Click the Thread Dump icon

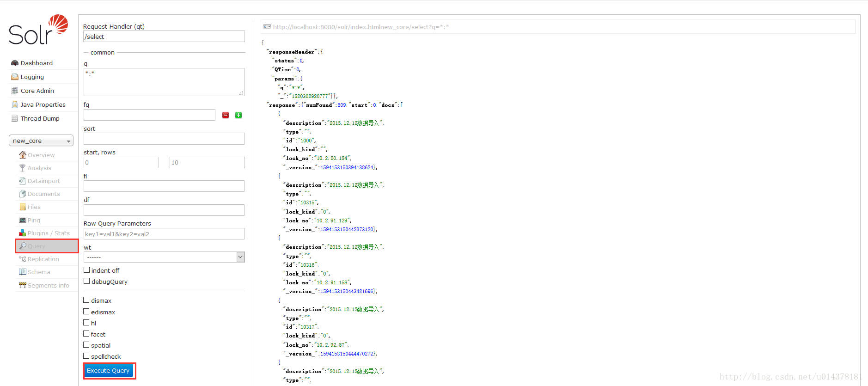click(x=15, y=118)
